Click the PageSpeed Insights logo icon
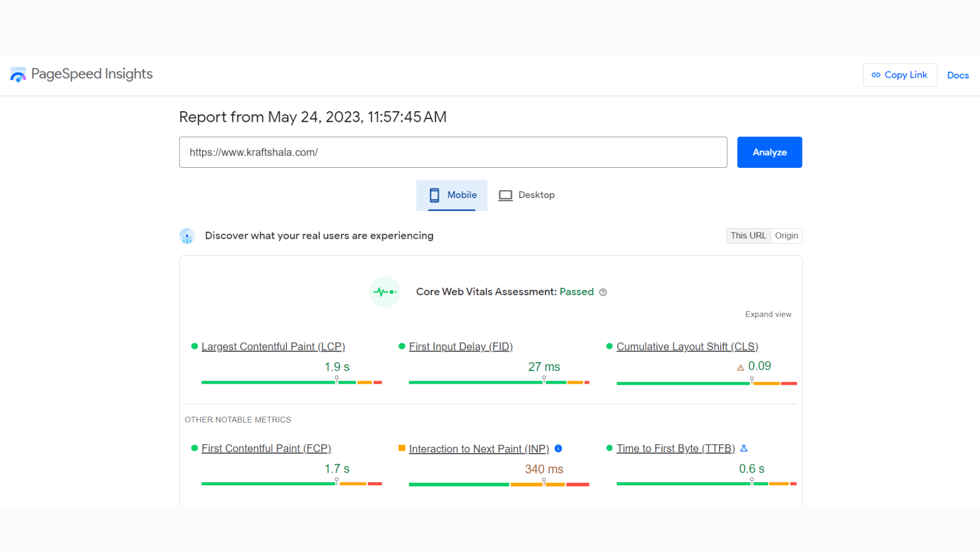Image resolution: width=980 pixels, height=551 pixels. (18, 74)
